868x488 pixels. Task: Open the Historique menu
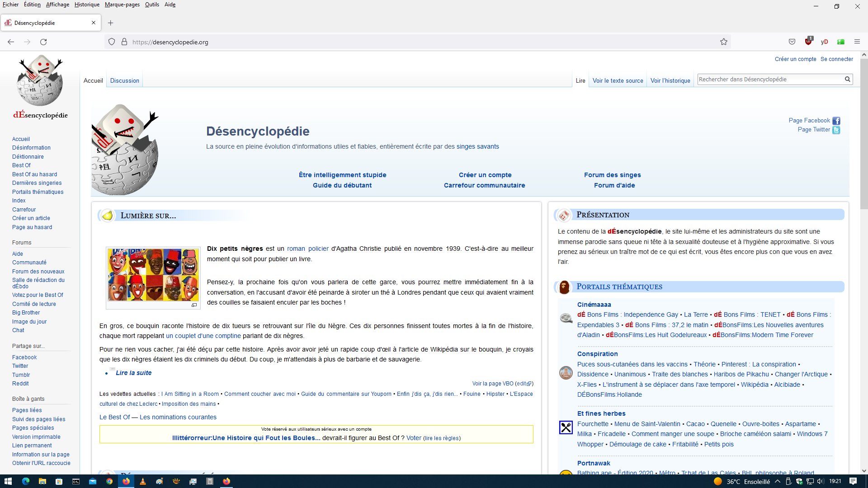point(87,5)
